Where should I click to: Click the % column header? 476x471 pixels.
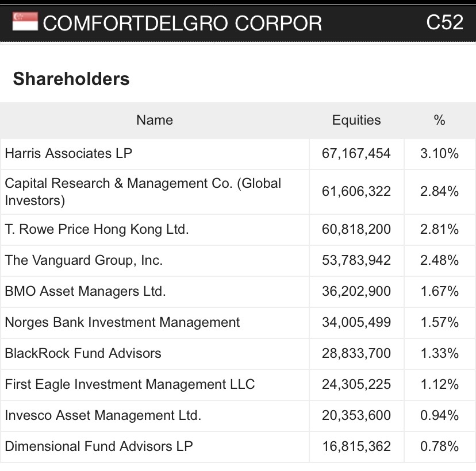pos(440,120)
